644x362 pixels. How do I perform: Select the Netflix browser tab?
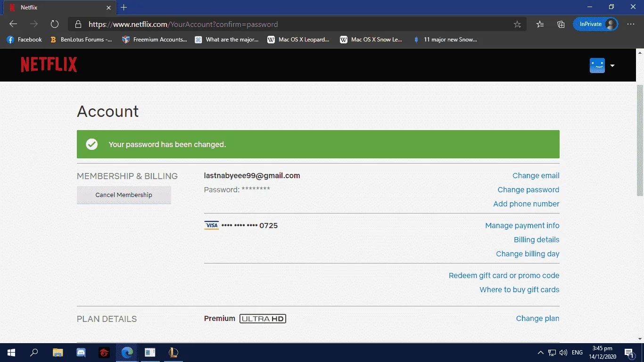coord(59,8)
